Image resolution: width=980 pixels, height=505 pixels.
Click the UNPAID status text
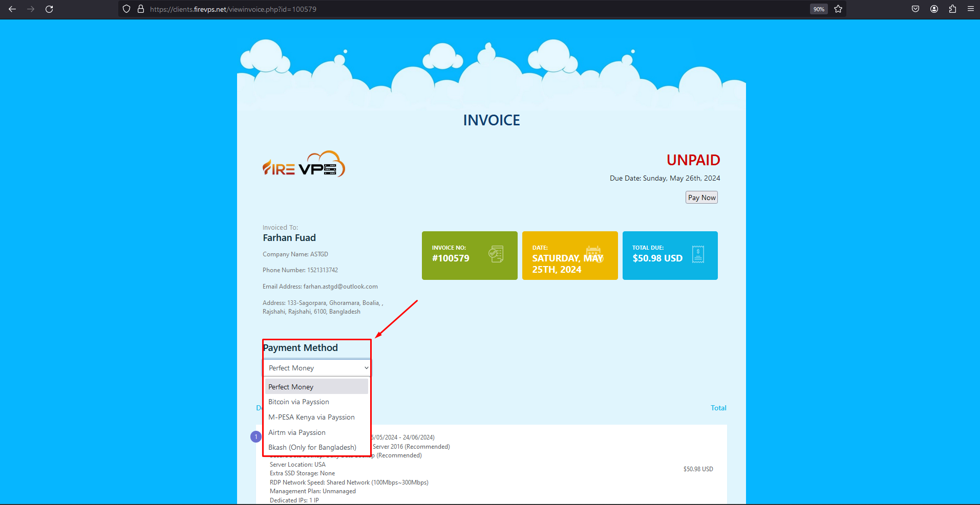(693, 160)
